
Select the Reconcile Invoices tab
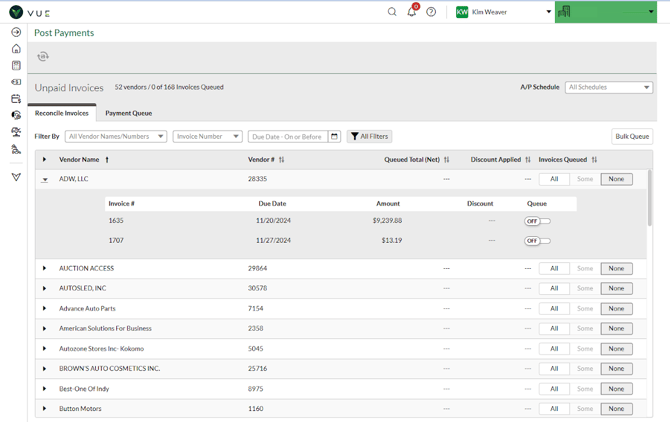click(x=62, y=113)
